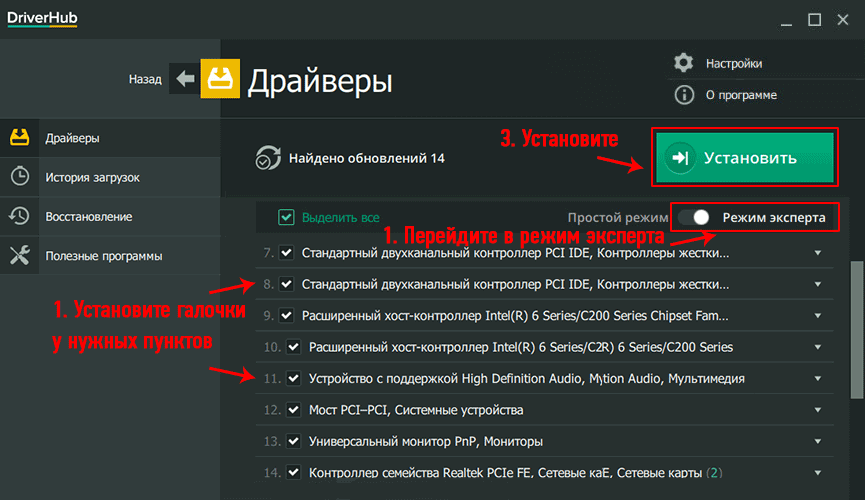Open Полезные программы in the sidebar
The height and width of the screenshot is (500, 865).
103,256
